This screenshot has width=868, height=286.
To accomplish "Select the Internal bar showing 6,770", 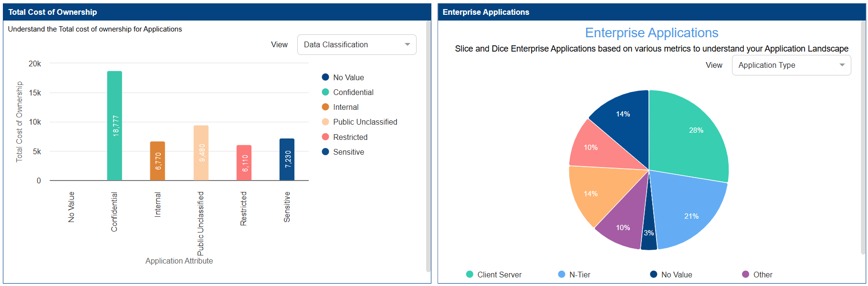I will [157, 161].
